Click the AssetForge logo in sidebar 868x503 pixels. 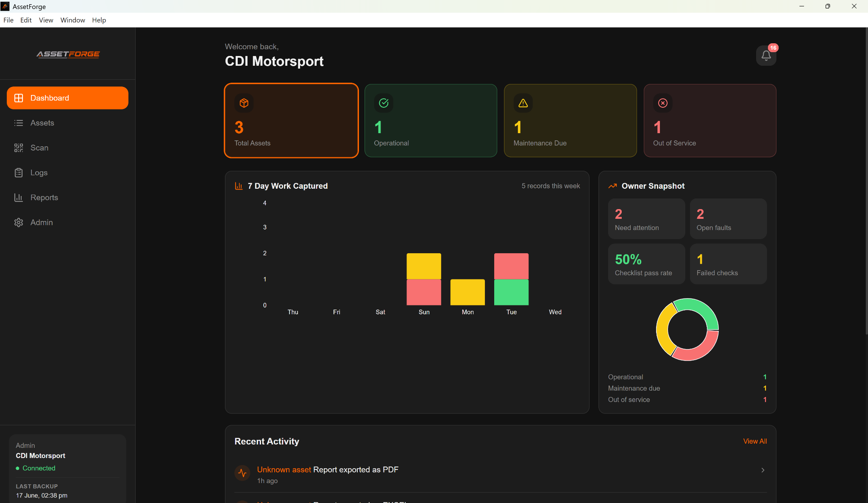(68, 54)
